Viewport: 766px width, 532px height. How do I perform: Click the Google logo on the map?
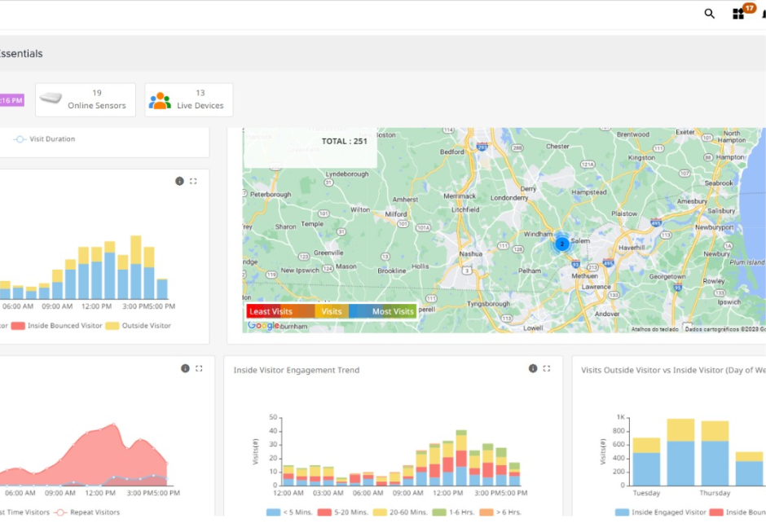263,325
